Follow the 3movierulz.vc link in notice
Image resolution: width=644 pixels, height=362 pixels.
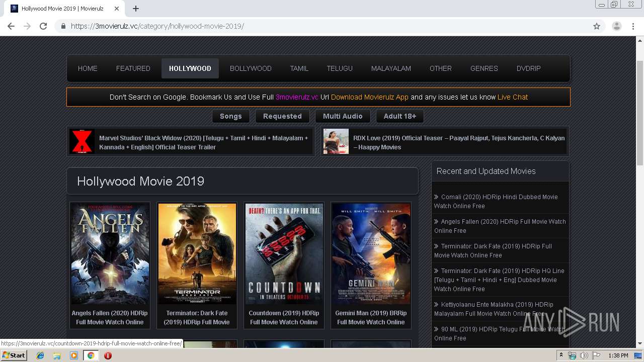point(297,97)
